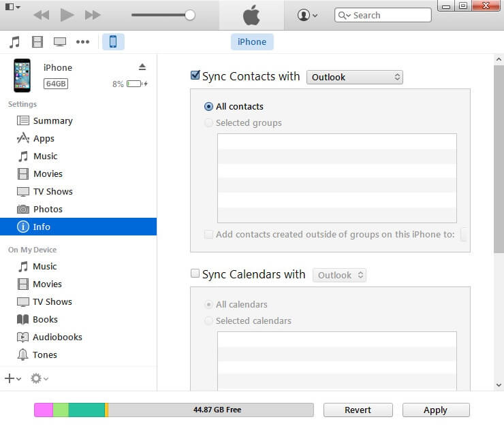Click the pink segment of storage bar

pos(44,410)
